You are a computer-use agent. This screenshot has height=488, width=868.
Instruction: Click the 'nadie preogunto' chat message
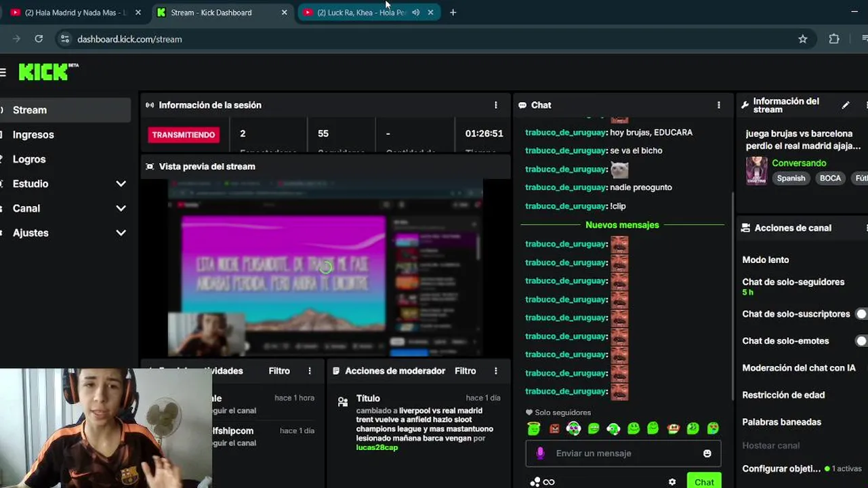coord(641,188)
